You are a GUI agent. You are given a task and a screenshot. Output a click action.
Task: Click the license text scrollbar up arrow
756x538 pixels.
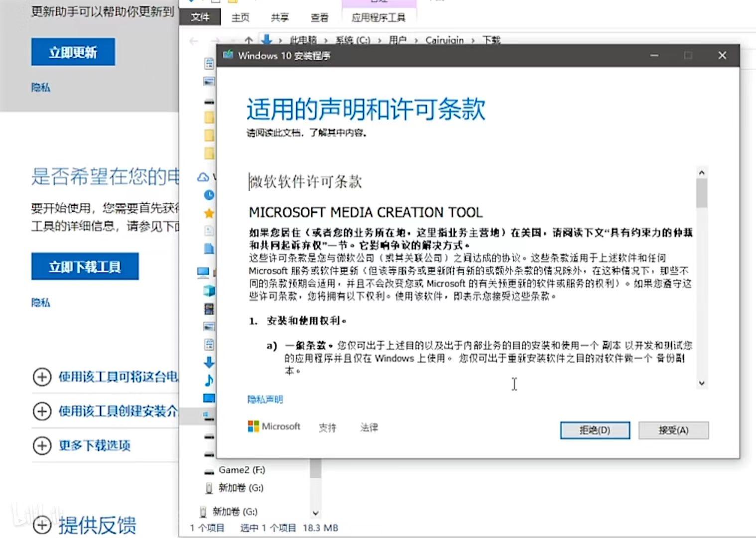coord(702,173)
